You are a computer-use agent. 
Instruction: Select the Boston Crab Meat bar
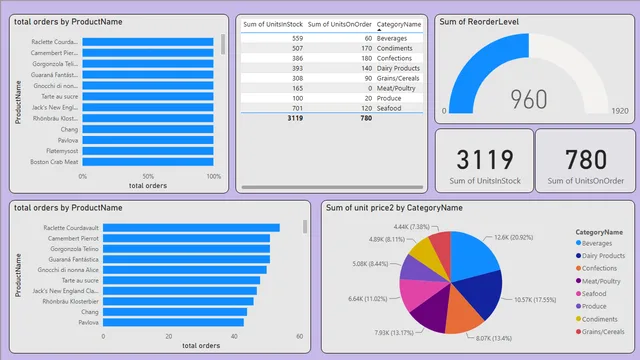148,162
